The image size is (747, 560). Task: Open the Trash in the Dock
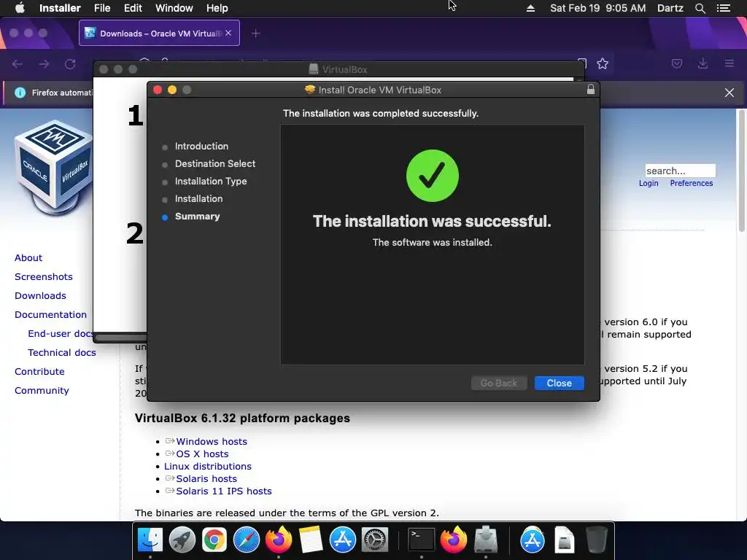coord(596,540)
